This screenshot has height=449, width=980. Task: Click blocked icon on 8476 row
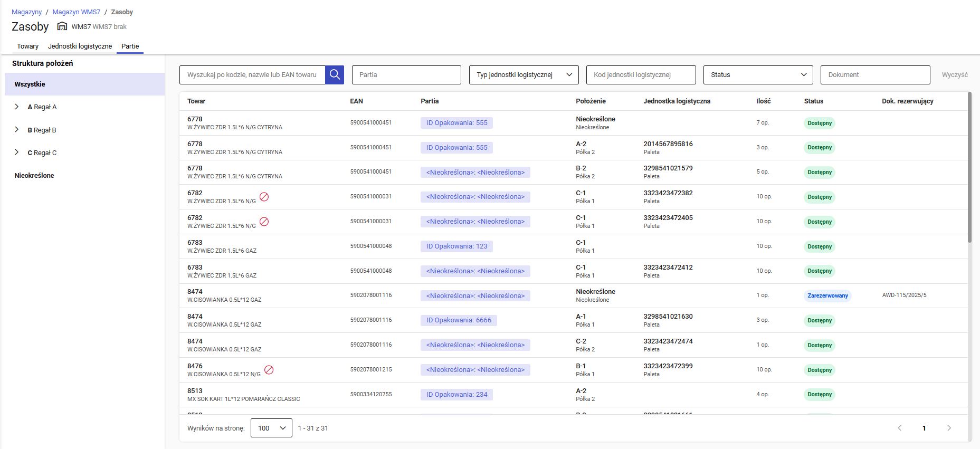tap(269, 370)
